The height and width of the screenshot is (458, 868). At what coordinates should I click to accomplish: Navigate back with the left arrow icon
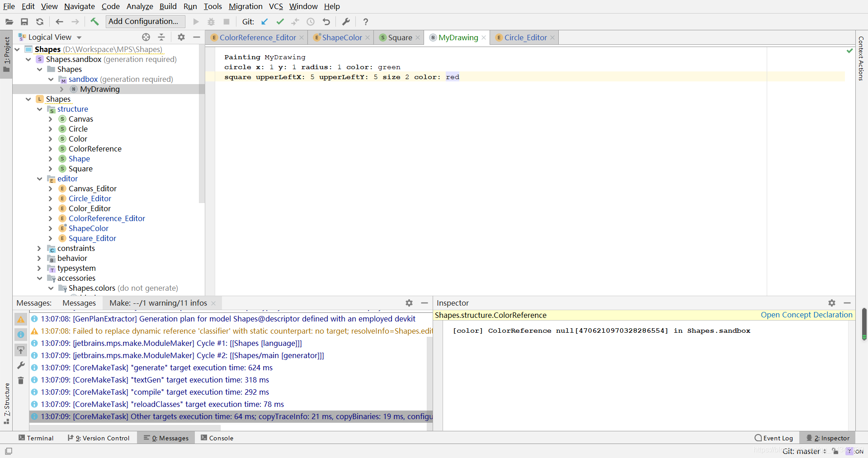pyautogui.click(x=59, y=22)
